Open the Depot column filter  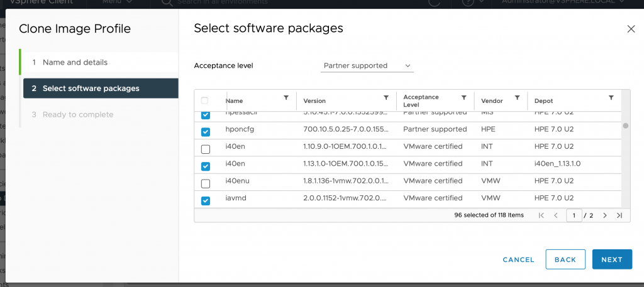[611, 98]
